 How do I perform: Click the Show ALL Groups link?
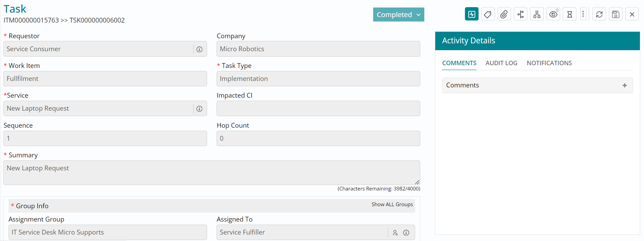point(392,204)
